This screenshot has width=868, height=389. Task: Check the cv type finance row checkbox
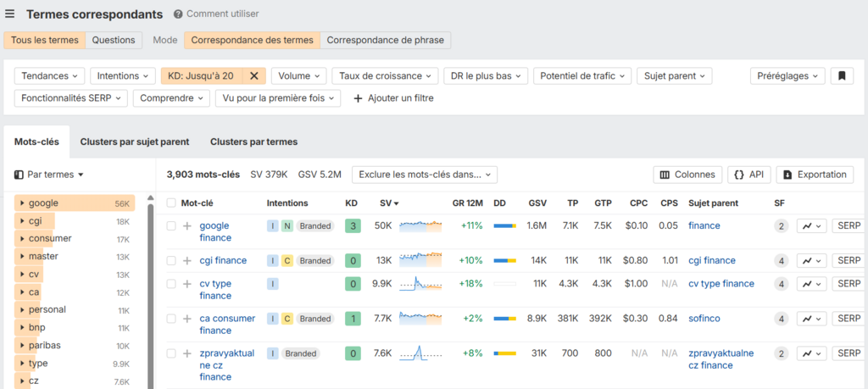171,284
